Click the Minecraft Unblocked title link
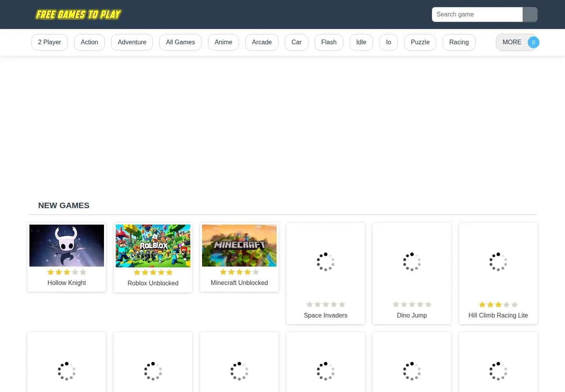The image size is (565, 392). (x=239, y=283)
